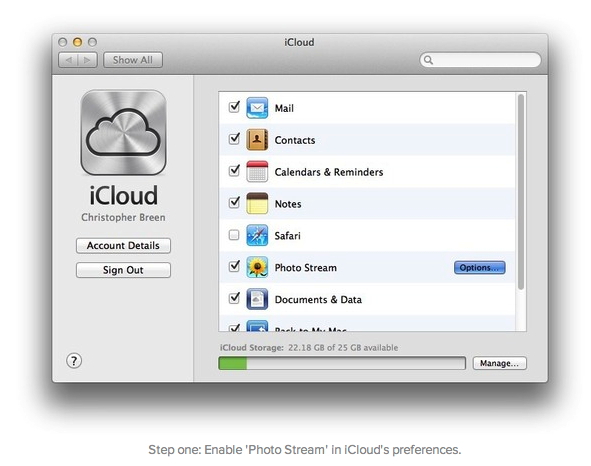
Task: Enable the Safari checkbox
Action: point(234,235)
